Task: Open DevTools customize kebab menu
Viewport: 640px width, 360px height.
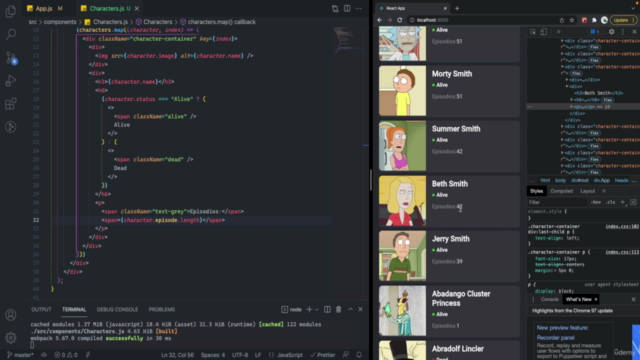Action: 622,32
